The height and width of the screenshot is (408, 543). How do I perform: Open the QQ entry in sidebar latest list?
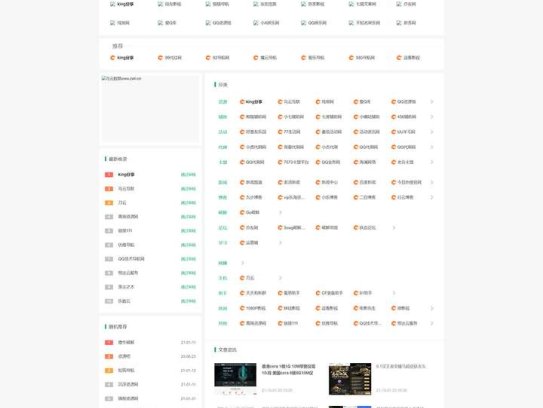tap(131, 259)
